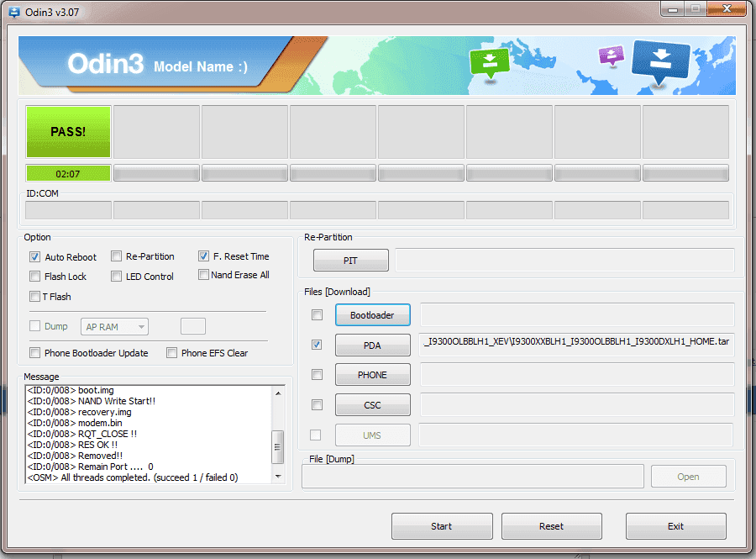This screenshot has height=559, width=756.
Task: Click the File Dump path field
Action: click(473, 477)
